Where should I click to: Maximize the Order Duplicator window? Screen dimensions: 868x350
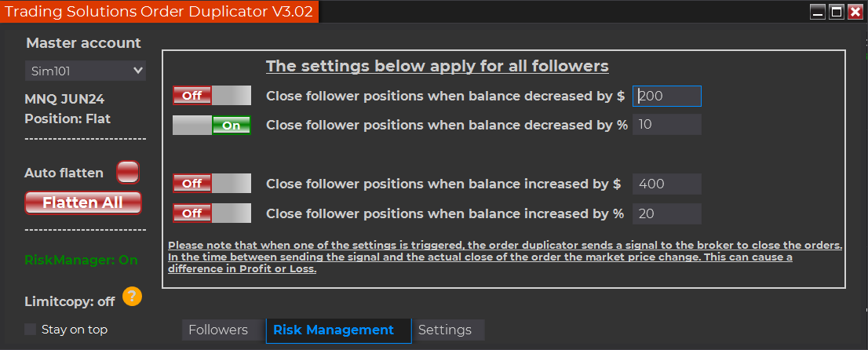coord(836,12)
